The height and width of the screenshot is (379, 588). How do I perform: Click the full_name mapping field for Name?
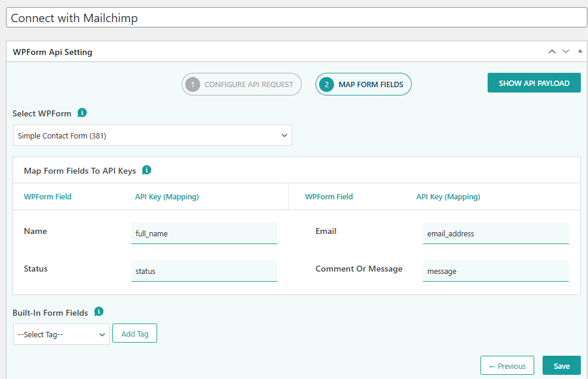[204, 233]
